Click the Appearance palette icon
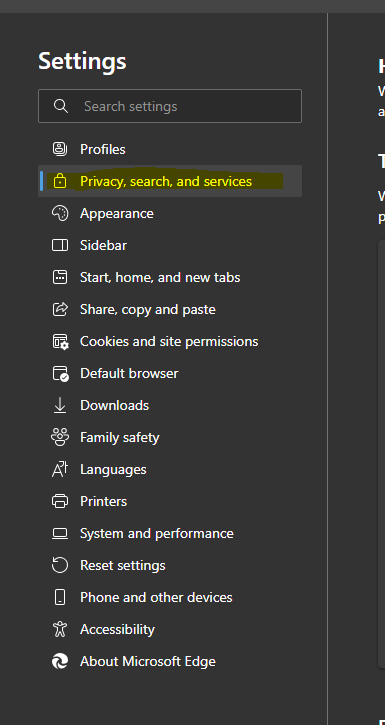The width and height of the screenshot is (385, 725). (60, 213)
